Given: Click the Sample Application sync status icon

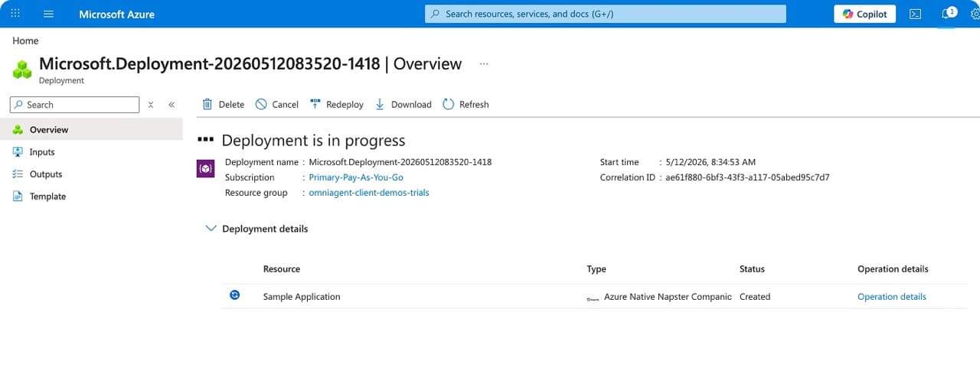Looking at the screenshot, I should [x=235, y=295].
